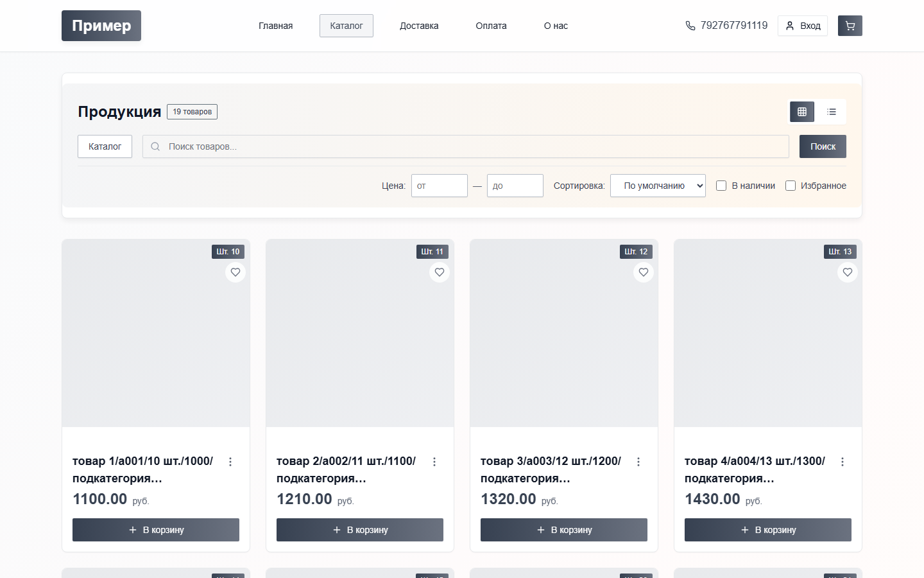Open the shopping cart icon in header

coord(850,26)
